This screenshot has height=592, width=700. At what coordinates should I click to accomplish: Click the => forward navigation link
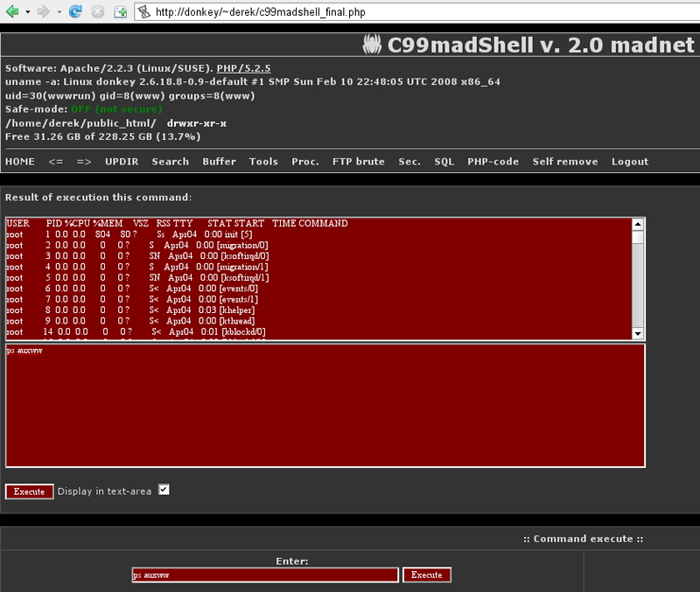point(84,162)
